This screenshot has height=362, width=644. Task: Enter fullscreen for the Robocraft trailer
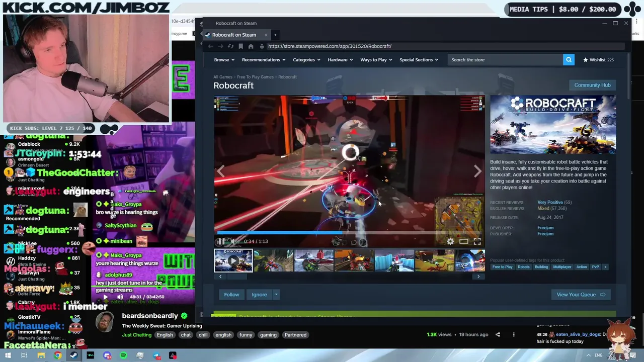coord(477,241)
